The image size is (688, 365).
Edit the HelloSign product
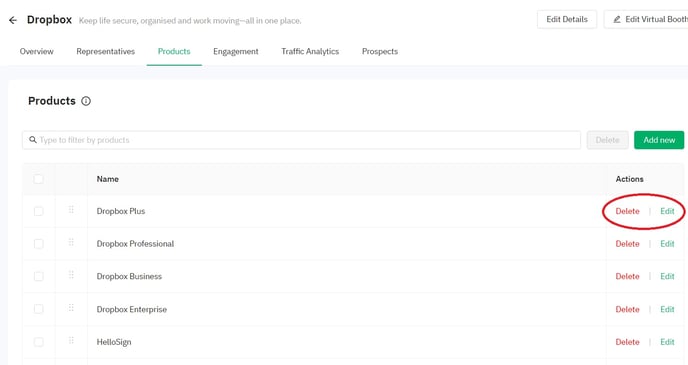667,342
